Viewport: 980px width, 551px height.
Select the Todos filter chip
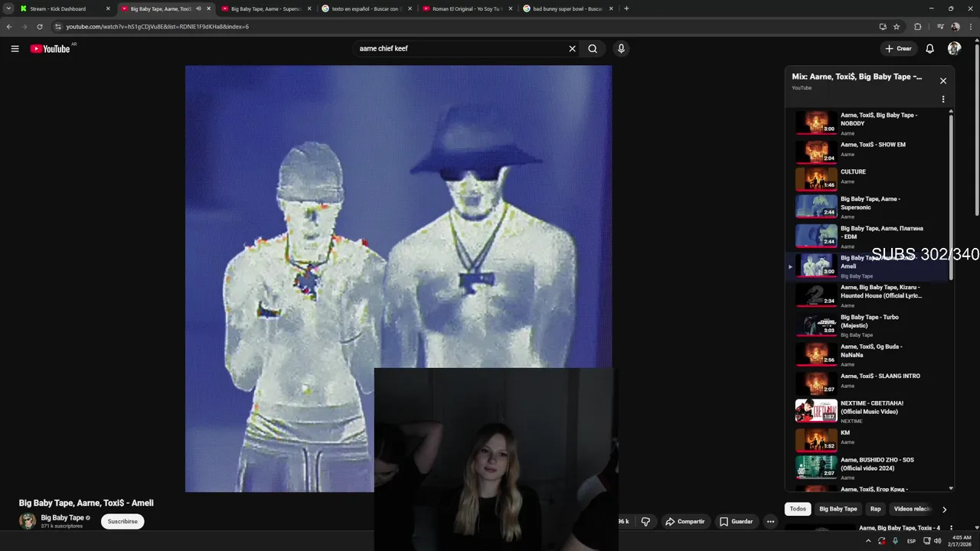[x=798, y=509]
